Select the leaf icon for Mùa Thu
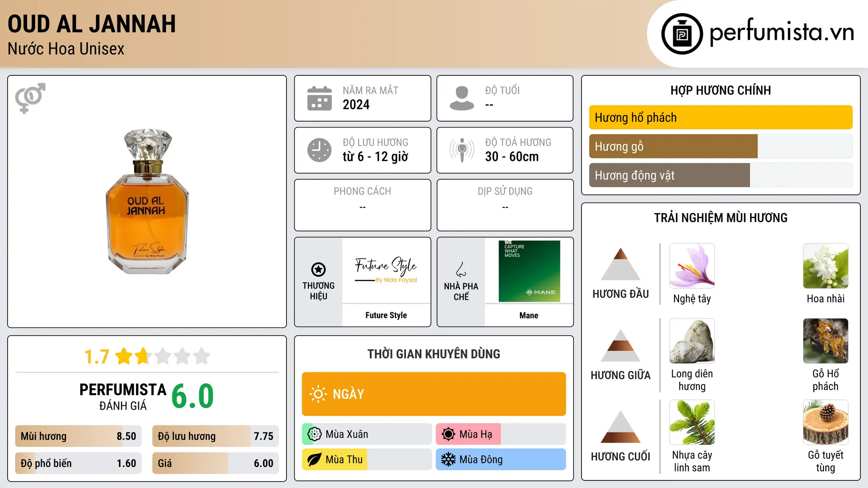868x488 pixels. tap(314, 460)
